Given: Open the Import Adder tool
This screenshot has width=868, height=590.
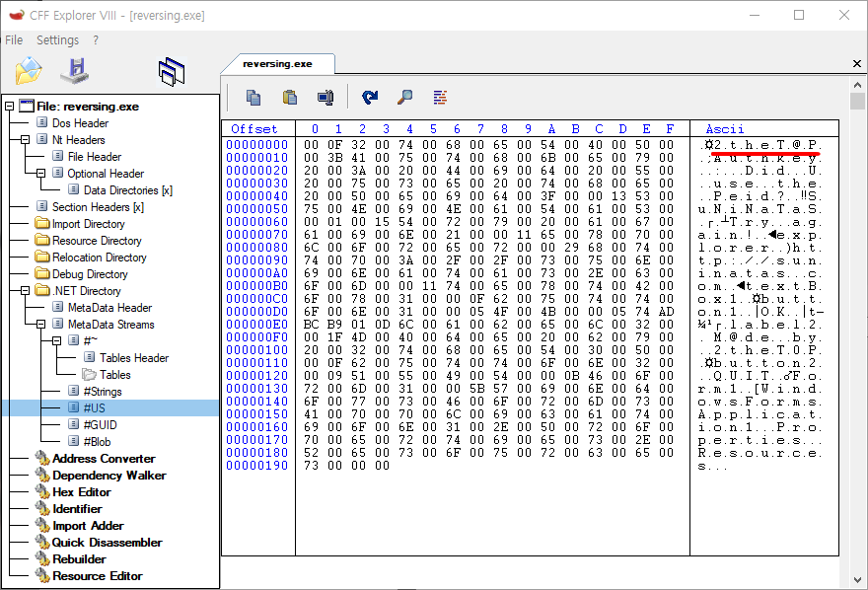Looking at the screenshot, I should tap(88, 525).
